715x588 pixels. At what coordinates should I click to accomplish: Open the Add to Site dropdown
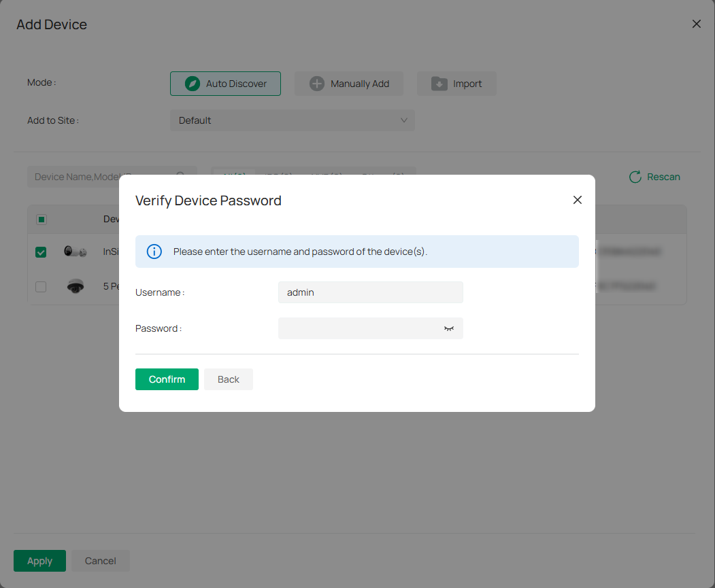(x=293, y=120)
